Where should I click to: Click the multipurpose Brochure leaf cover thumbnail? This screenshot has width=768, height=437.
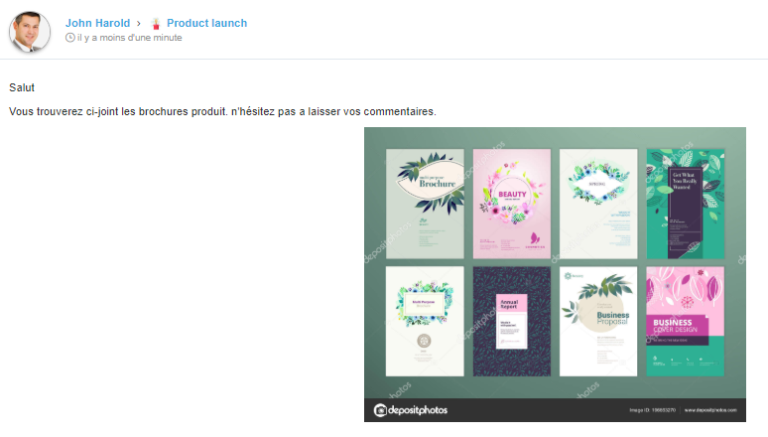pyautogui.click(x=425, y=204)
